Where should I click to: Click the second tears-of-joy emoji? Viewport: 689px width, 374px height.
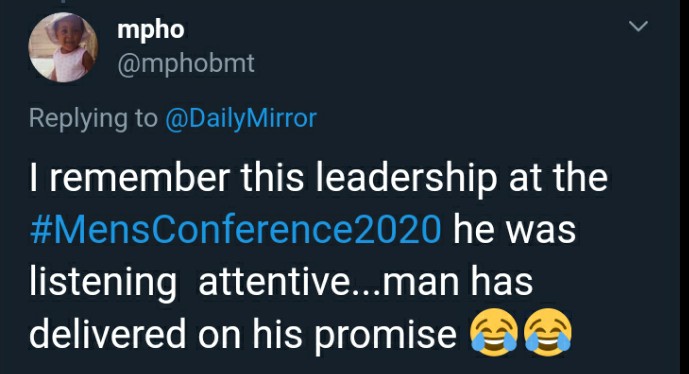tap(548, 333)
